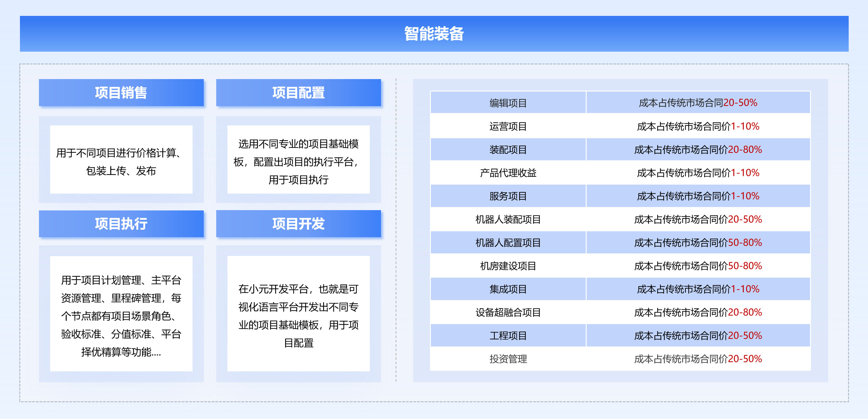Click the cost value beside 机器人配置项目
868x419 pixels.
(x=698, y=242)
